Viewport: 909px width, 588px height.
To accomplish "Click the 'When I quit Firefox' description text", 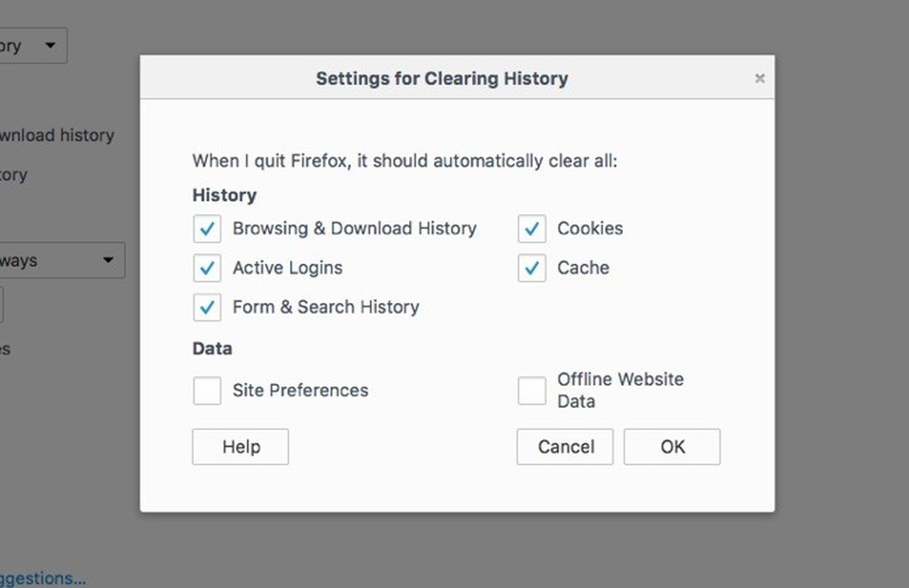I will [x=405, y=161].
